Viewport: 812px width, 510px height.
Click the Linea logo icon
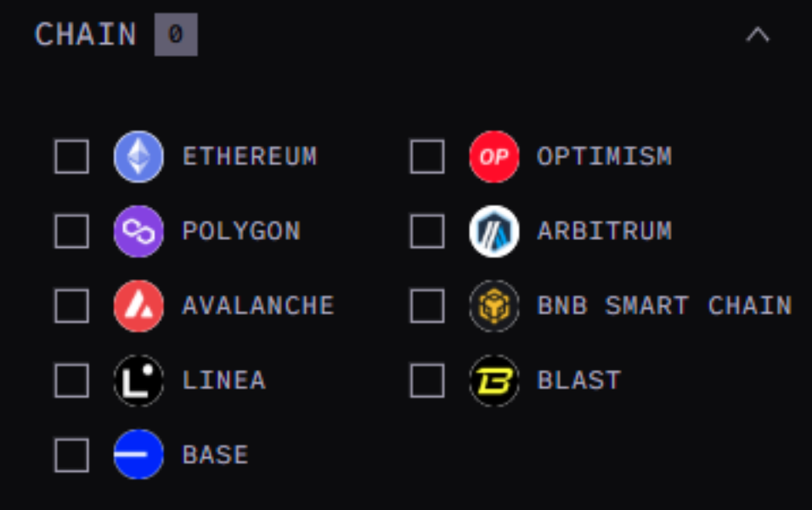click(138, 380)
